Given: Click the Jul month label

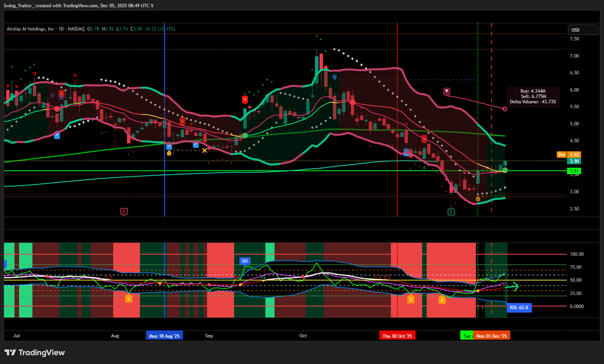Looking at the screenshot, I should 17,335.
